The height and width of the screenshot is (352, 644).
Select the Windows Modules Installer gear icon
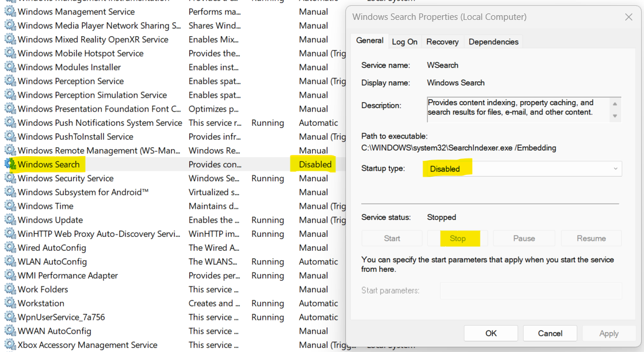pos(11,67)
